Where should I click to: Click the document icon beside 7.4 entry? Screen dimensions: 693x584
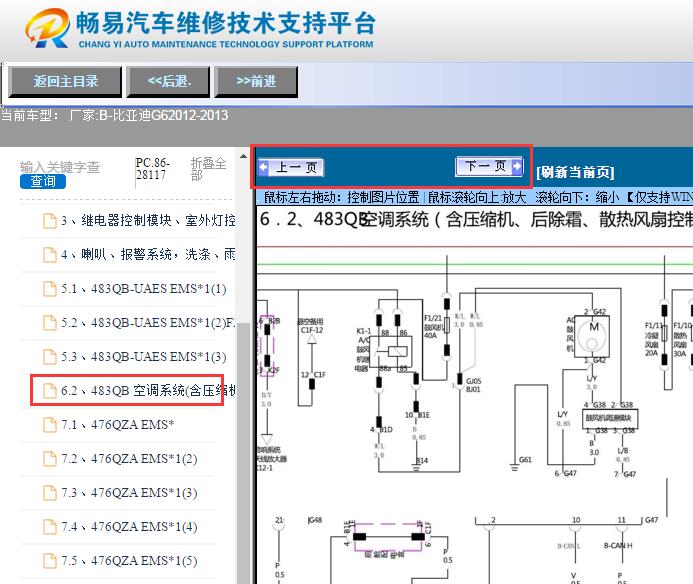tap(50, 527)
